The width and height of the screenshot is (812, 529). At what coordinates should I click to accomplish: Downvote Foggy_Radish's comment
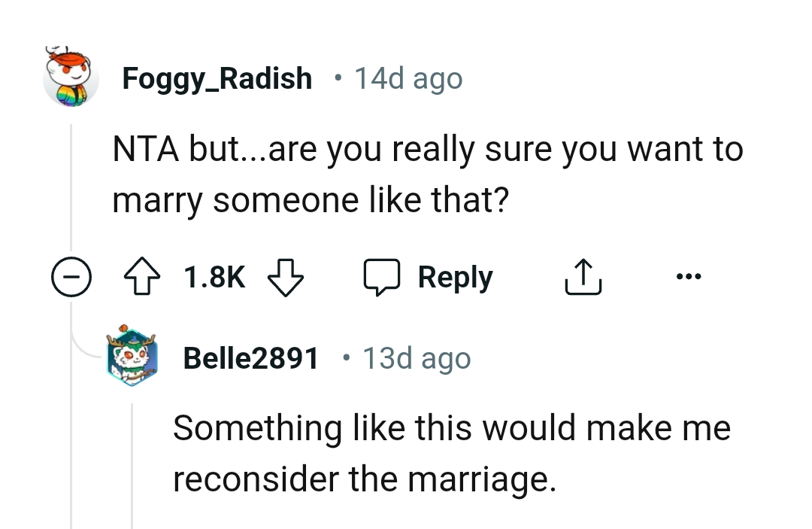pyautogui.click(x=286, y=276)
